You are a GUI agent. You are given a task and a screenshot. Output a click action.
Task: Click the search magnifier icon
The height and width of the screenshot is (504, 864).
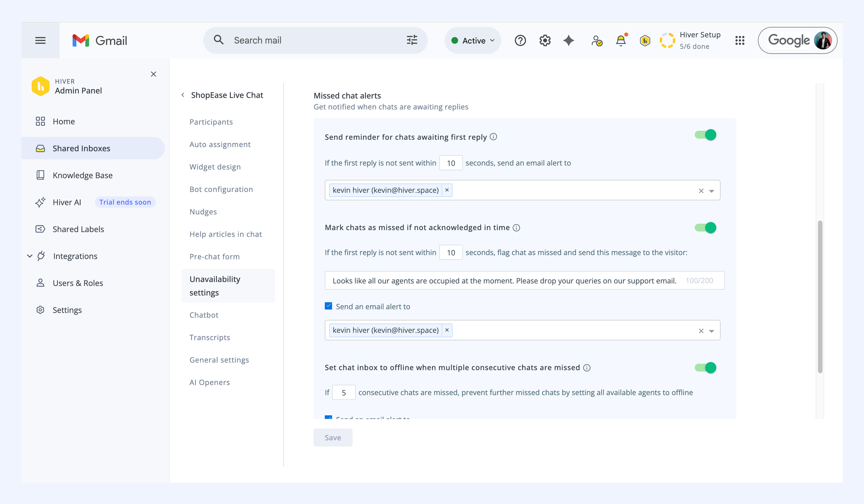(x=218, y=40)
